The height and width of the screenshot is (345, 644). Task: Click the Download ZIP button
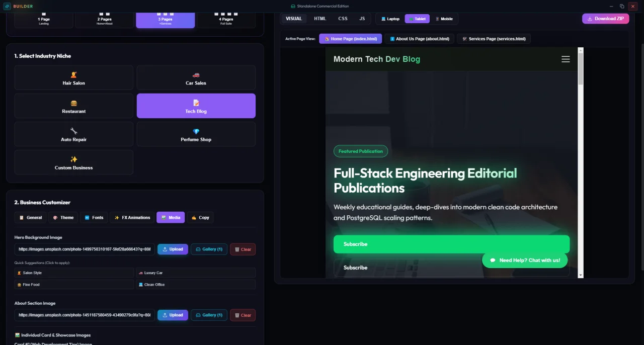coord(606,19)
